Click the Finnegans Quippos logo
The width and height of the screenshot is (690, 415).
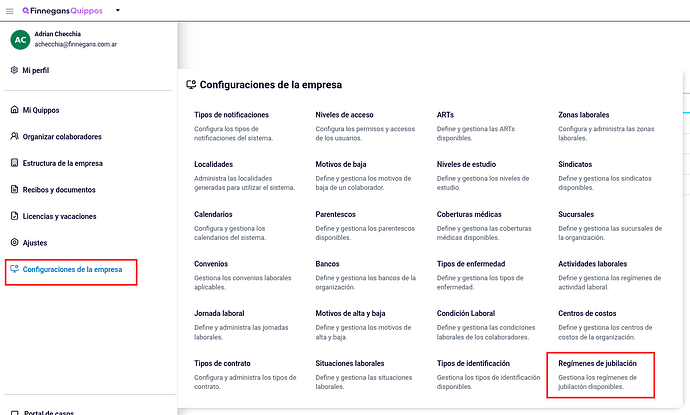pyautogui.click(x=62, y=11)
